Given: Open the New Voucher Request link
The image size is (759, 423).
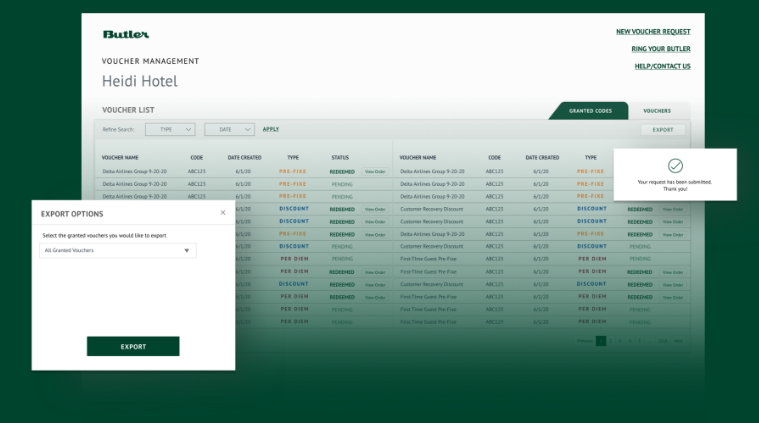Looking at the screenshot, I should pos(653,32).
